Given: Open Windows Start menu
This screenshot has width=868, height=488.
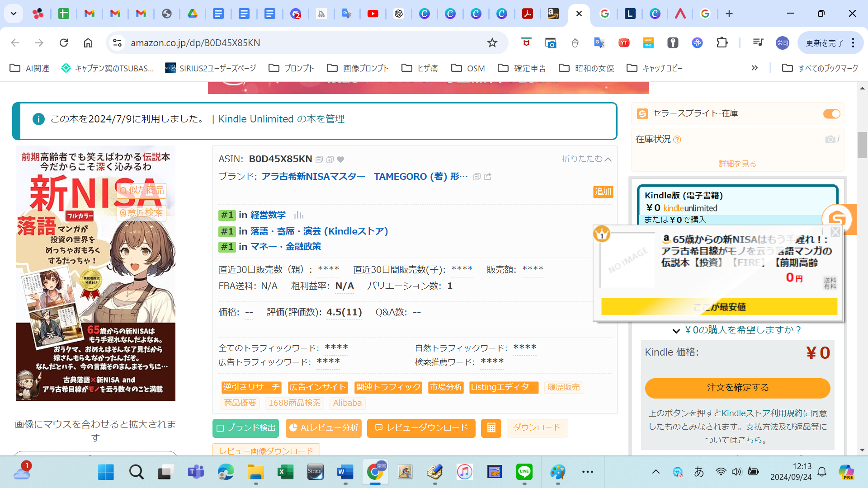Looking at the screenshot, I should 106,472.
